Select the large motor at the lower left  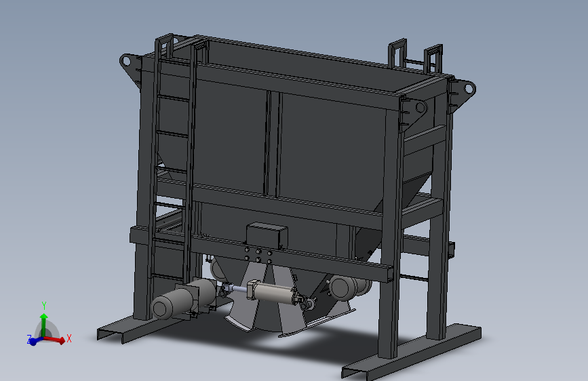coord(184,299)
